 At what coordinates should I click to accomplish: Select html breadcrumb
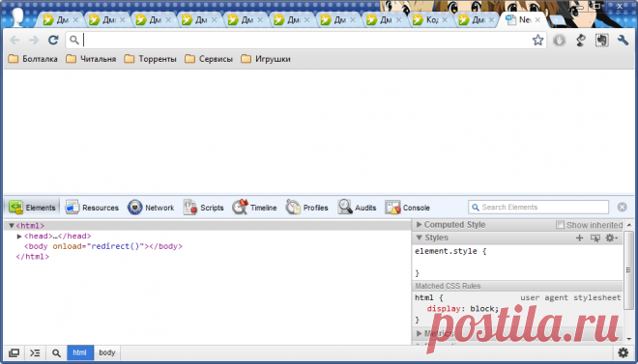pos(79,352)
